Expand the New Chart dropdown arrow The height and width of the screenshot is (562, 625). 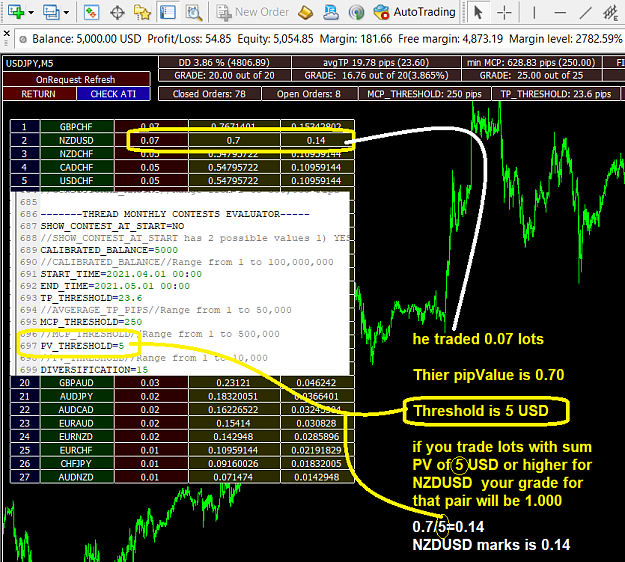point(31,13)
